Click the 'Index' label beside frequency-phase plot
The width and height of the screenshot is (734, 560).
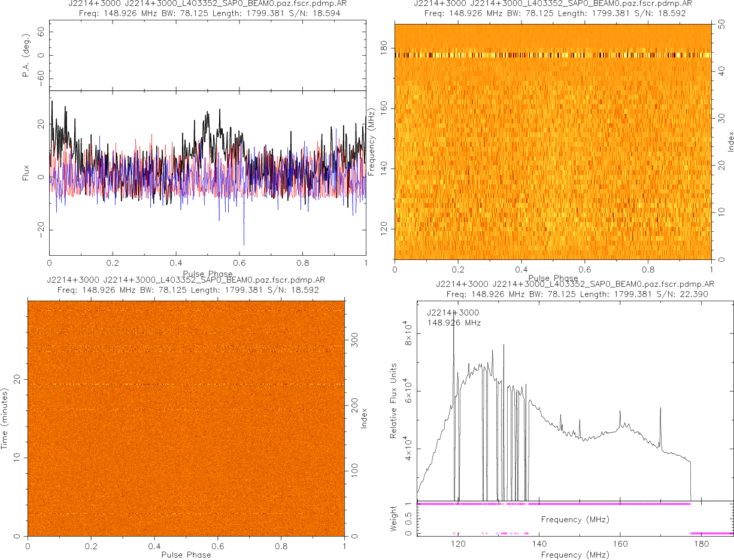(x=730, y=141)
